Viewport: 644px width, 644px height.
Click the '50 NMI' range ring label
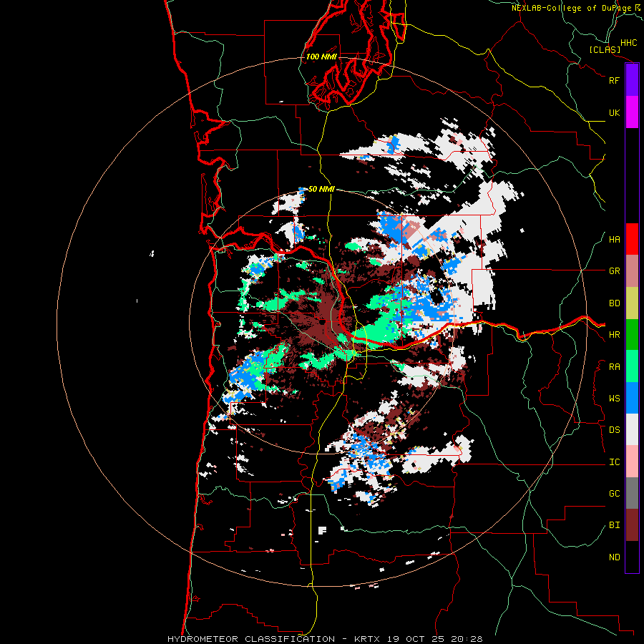(x=321, y=189)
